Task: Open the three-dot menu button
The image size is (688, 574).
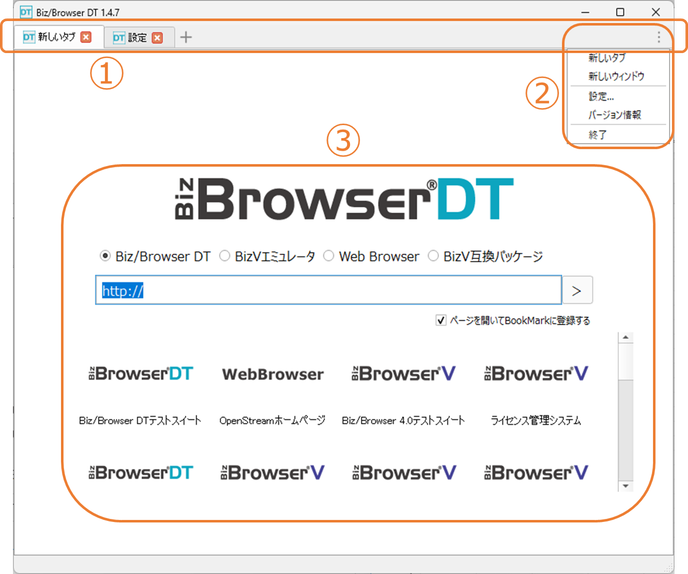Action: [x=659, y=37]
